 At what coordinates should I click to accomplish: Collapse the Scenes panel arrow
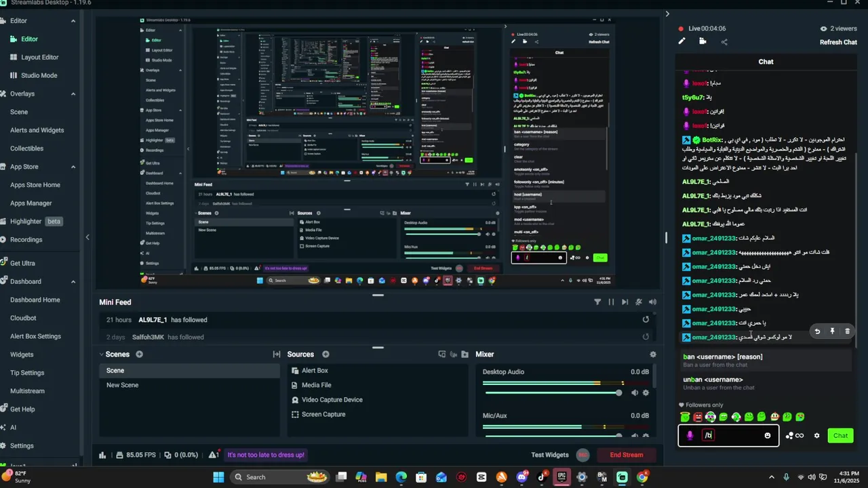[x=101, y=354]
